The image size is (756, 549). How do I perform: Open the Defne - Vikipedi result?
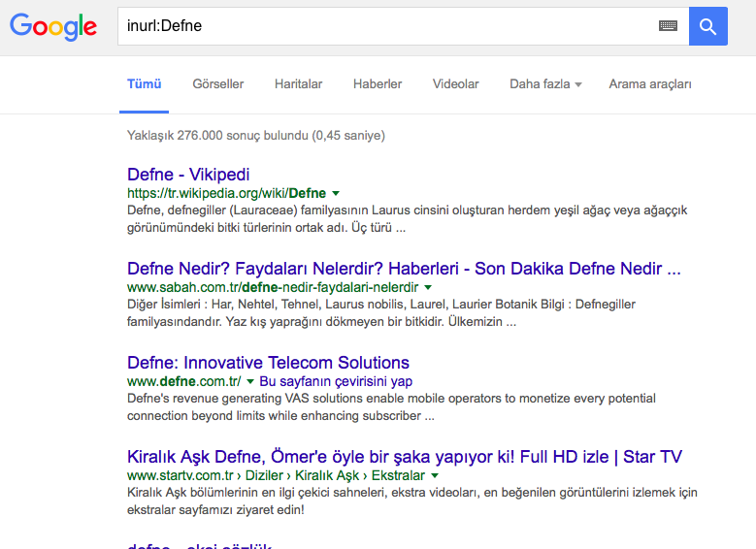(x=188, y=175)
